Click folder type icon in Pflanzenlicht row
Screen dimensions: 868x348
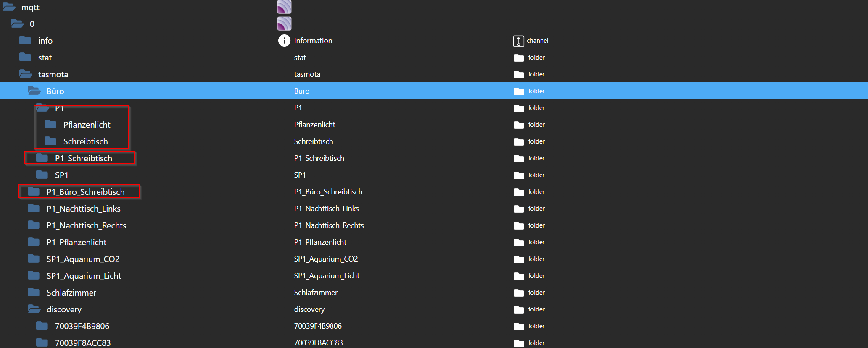[x=519, y=125]
